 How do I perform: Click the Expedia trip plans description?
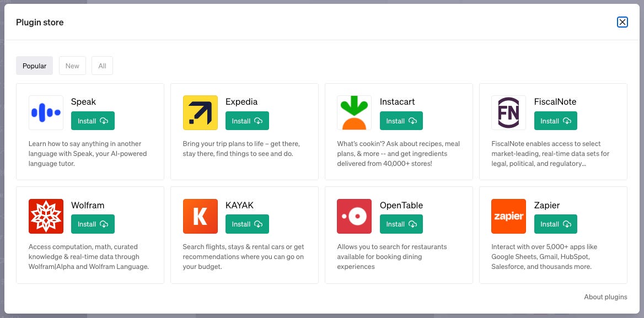tap(241, 149)
